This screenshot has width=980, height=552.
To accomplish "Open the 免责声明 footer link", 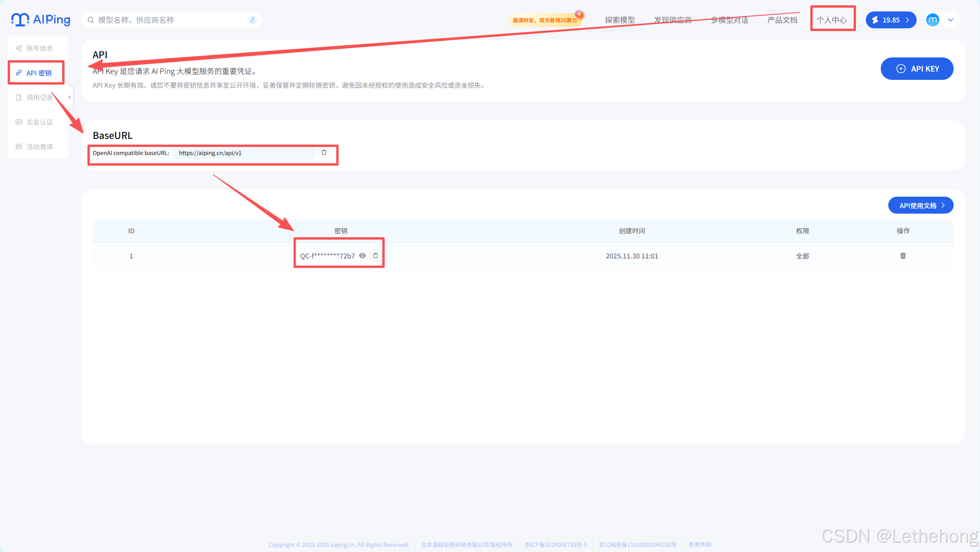I will click(x=700, y=545).
